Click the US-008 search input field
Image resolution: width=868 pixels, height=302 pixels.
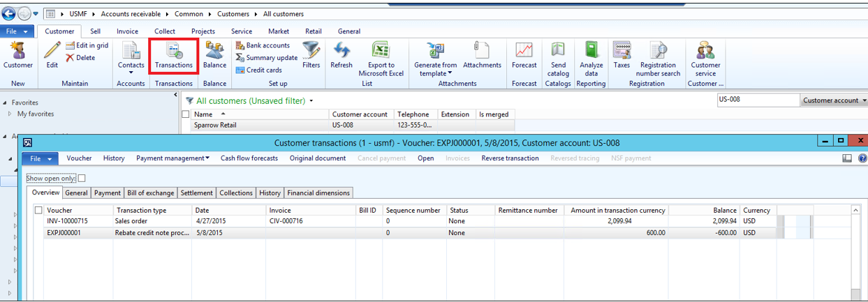click(x=758, y=100)
